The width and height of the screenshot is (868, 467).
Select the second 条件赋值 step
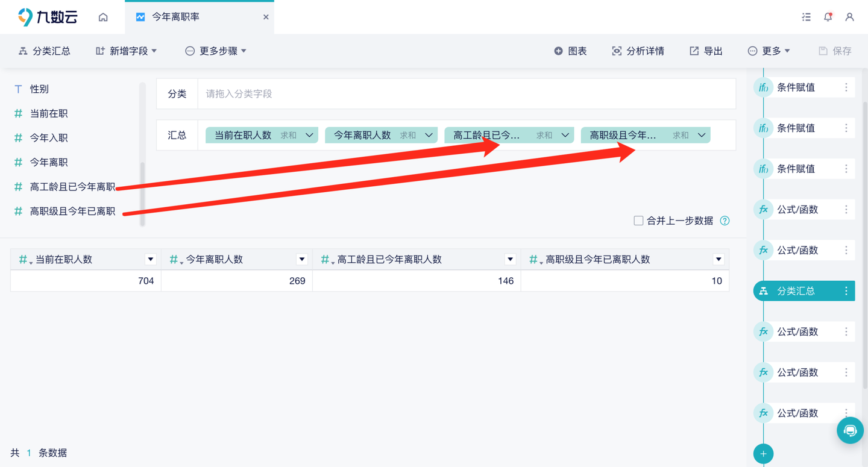pyautogui.click(x=804, y=128)
